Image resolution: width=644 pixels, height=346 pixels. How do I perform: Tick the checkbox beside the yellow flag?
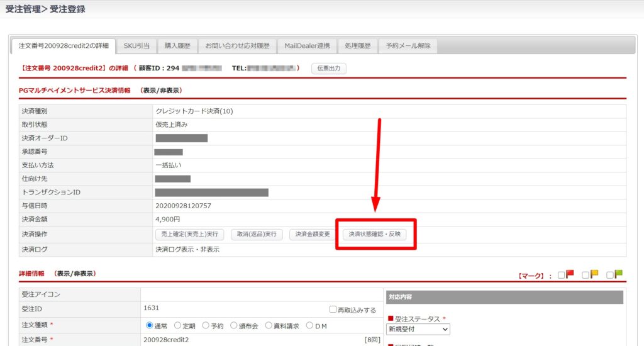[586, 276]
